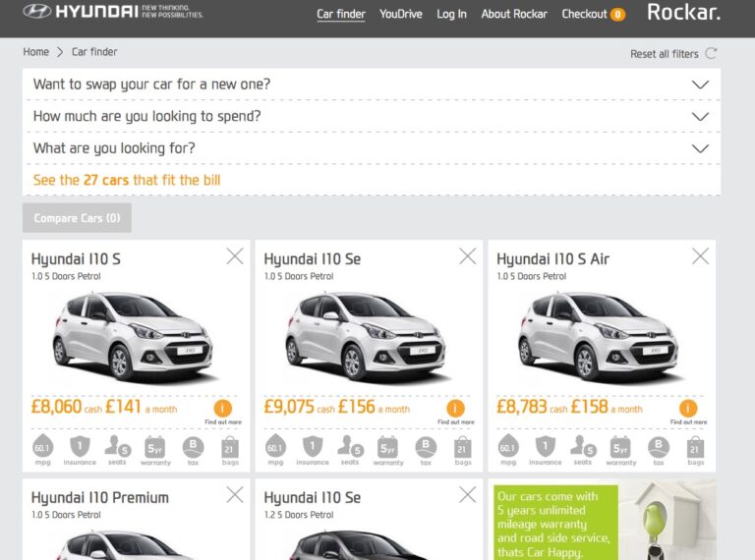
Task: Click bags icon on I10 S Air
Action: [695, 447]
